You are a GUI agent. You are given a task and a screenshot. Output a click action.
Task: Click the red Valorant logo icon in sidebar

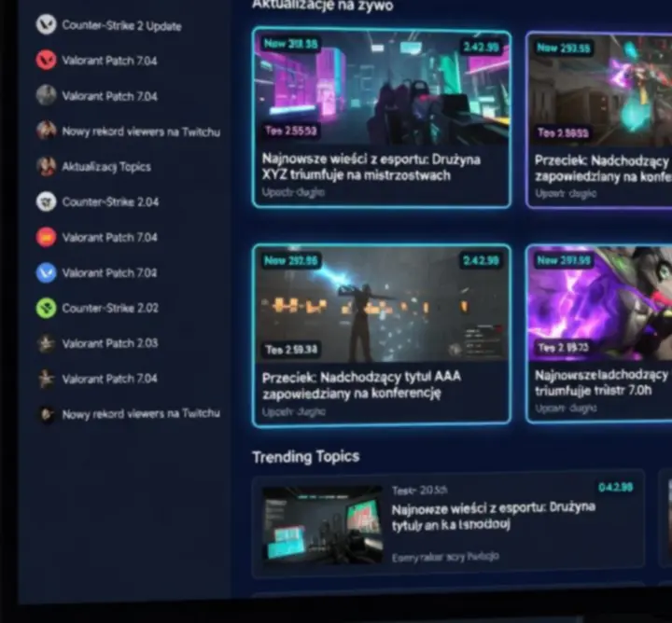pyautogui.click(x=46, y=60)
